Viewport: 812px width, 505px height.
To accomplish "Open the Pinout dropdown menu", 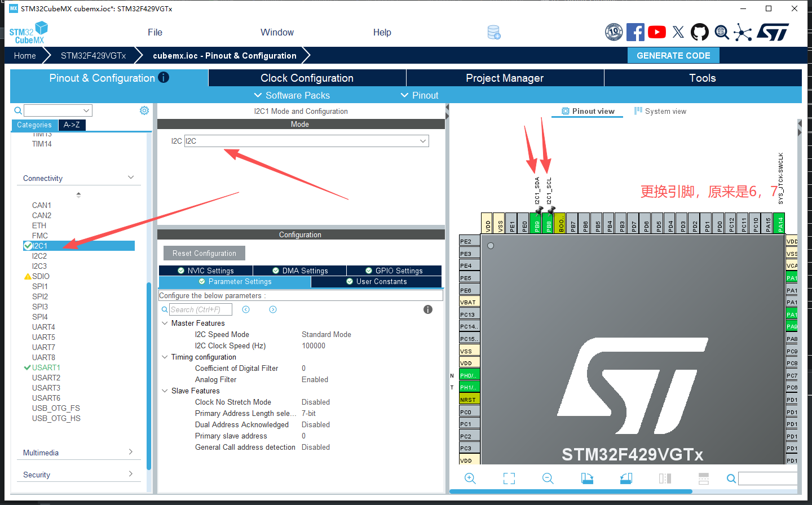I will point(419,95).
